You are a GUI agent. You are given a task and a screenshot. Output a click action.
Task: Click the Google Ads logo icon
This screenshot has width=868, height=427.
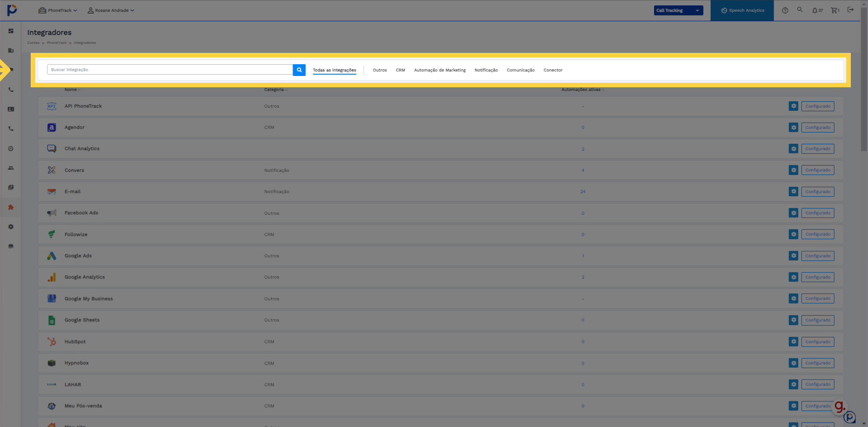(x=52, y=256)
